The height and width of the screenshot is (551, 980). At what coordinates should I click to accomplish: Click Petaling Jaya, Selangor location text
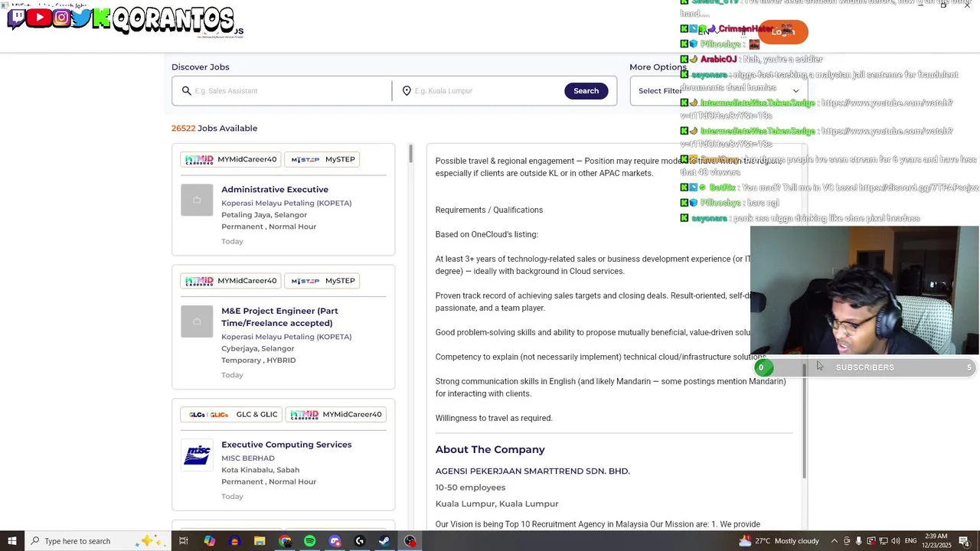[x=264, y=215]
